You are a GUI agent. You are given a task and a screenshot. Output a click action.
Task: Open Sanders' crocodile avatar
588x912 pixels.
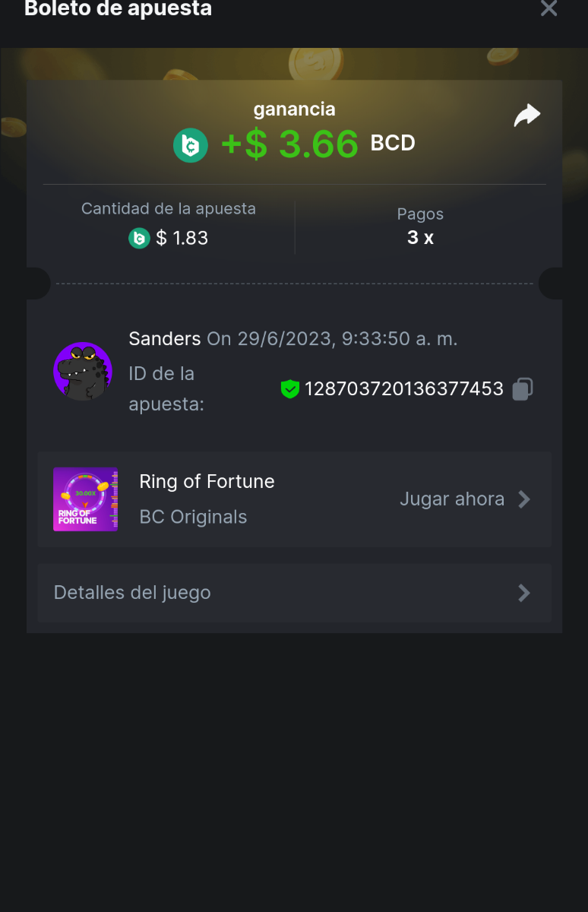[x=83, y=371]
